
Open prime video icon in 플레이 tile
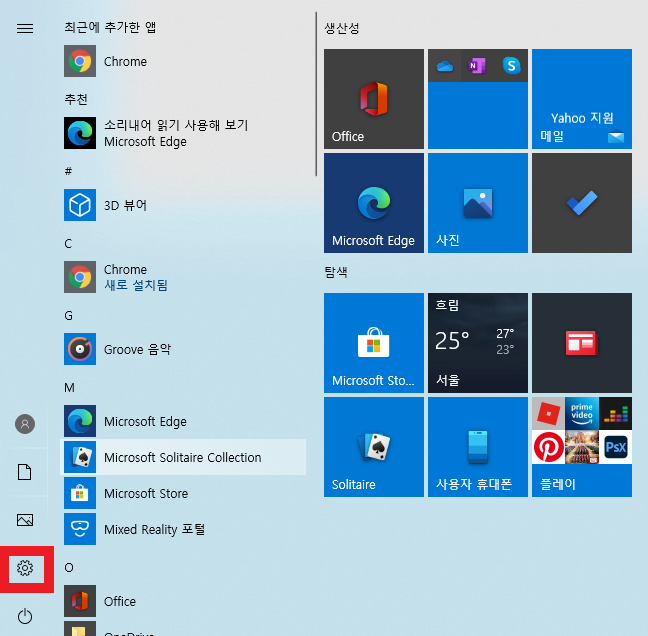tap(582, 414)
